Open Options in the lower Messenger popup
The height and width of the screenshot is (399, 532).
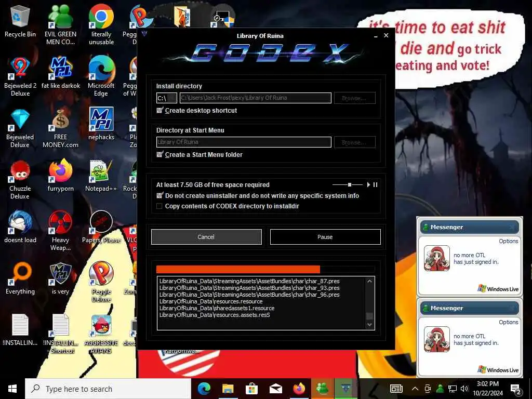point(508,322)
